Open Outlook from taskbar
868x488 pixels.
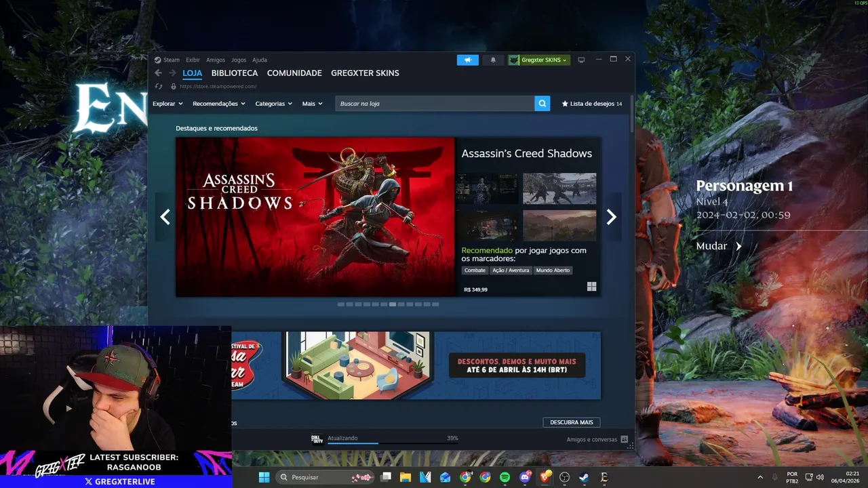445,477
